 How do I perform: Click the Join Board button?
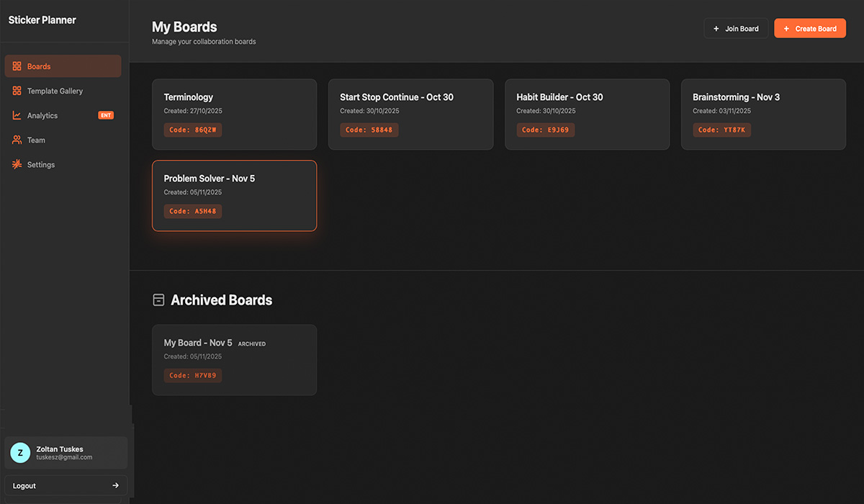[736, 28]
